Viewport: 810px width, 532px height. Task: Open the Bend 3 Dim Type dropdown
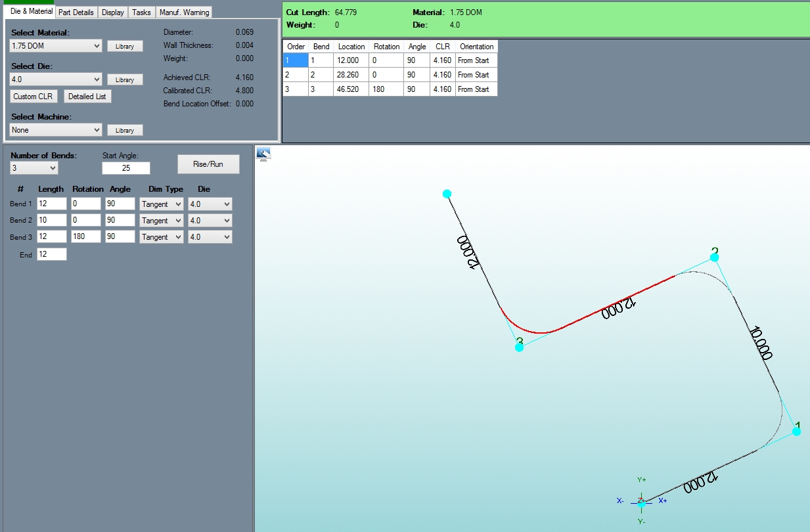point(162,237)
